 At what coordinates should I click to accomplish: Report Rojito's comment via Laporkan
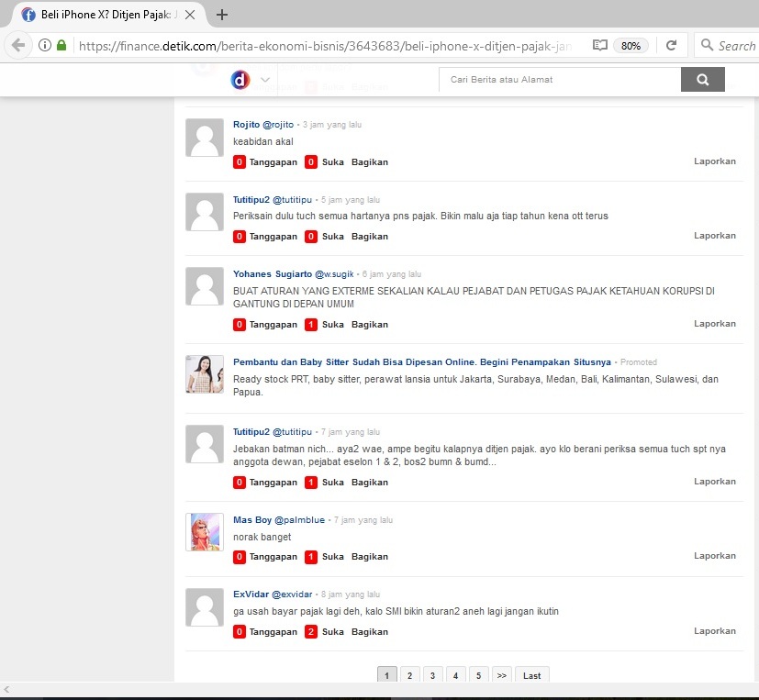point(714,161)
